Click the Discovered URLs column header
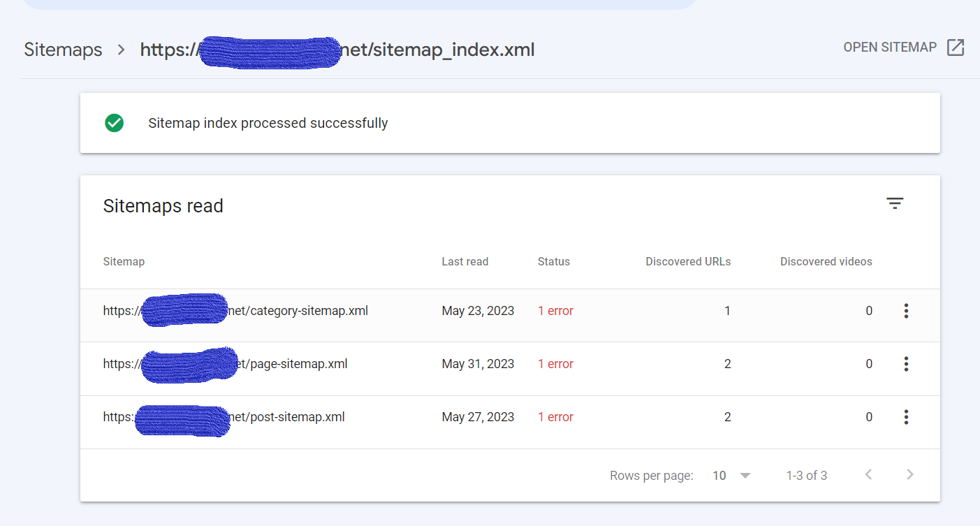The height and width of the screenshot is (526, 980). click(688, 261)
